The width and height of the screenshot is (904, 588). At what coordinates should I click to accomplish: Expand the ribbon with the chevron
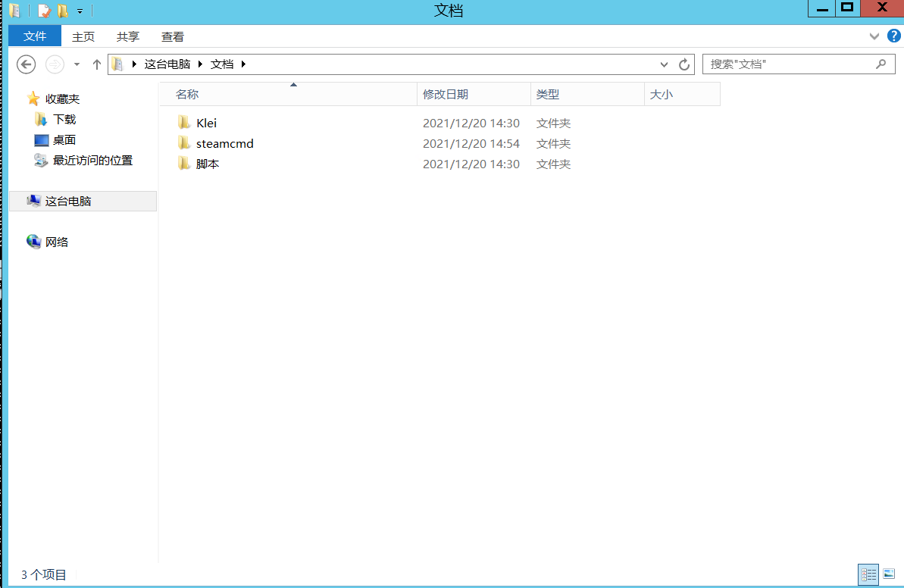point(874,36)
